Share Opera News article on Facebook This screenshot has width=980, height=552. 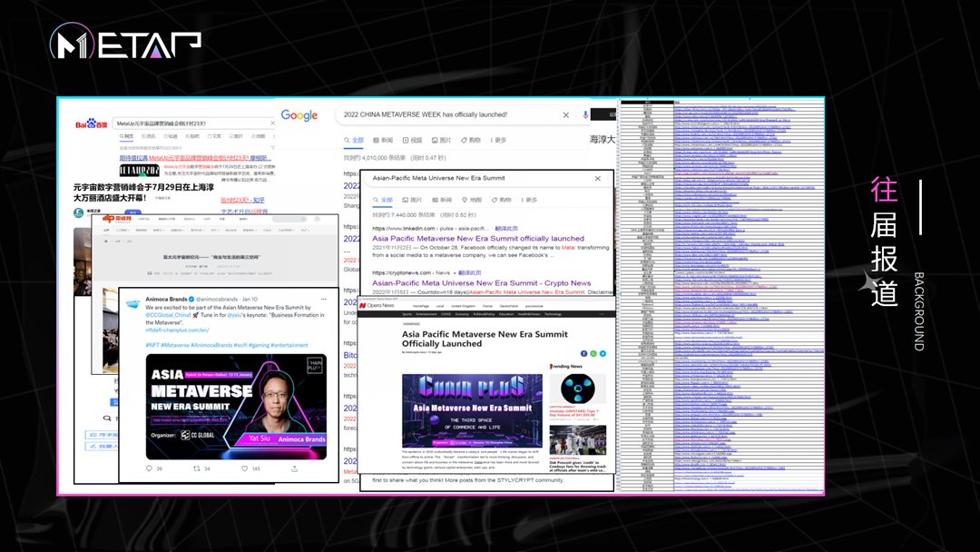coord(583,354)
